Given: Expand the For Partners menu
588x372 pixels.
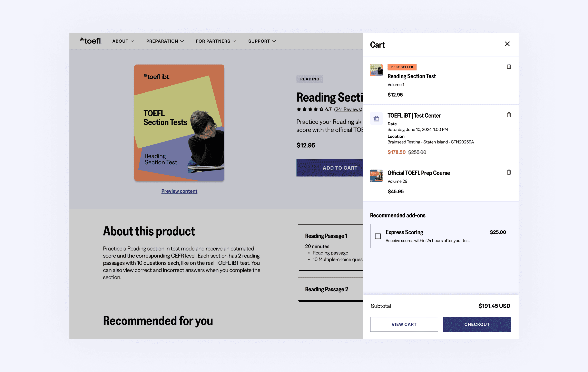Looking at the screenshot, I should (x=216, y=41).
